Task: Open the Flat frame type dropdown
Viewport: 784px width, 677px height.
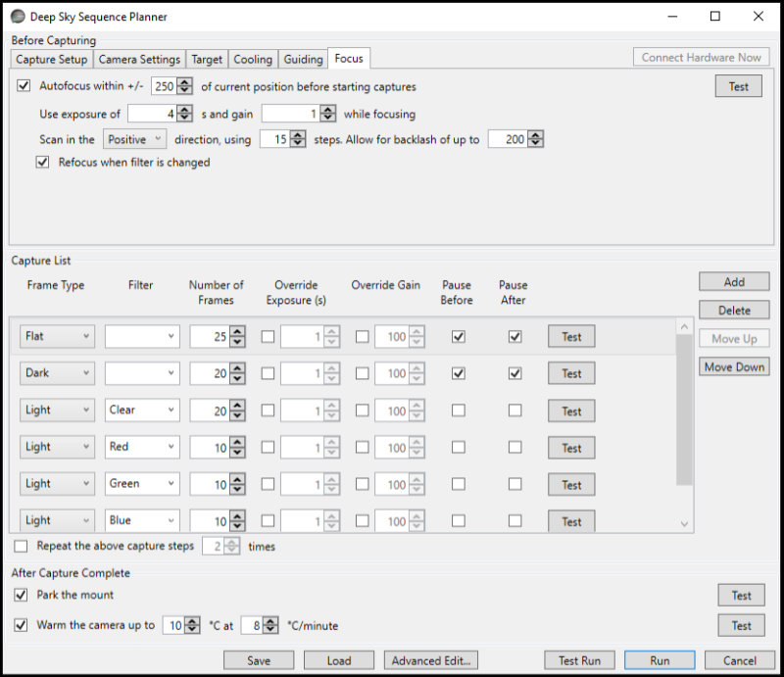Action: [57, 336]
